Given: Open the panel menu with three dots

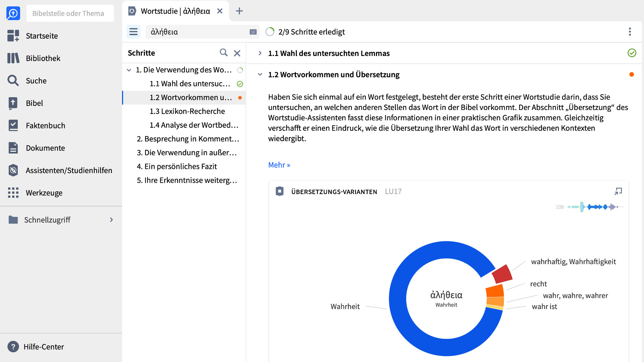Looking at the screenshot, I should tap(630, 32).
